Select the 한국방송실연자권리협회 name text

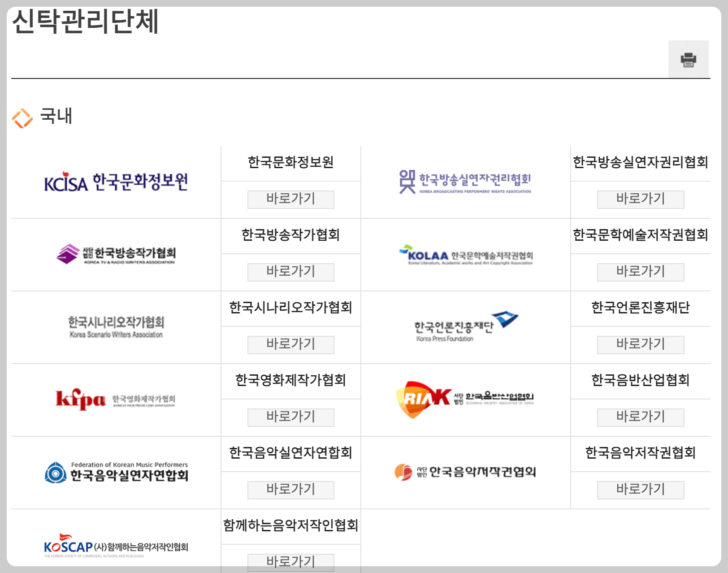tap(641, 162)
